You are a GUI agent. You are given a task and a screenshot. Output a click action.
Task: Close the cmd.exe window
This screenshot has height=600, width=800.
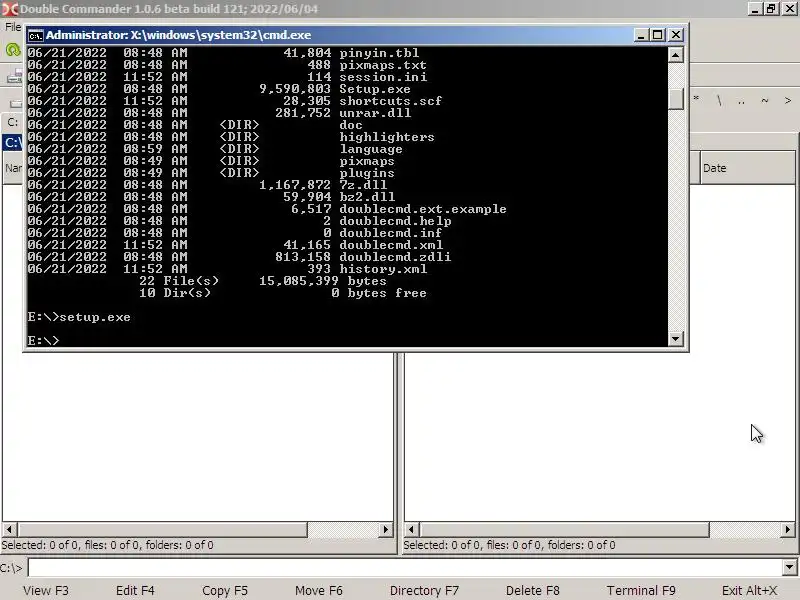676,35
